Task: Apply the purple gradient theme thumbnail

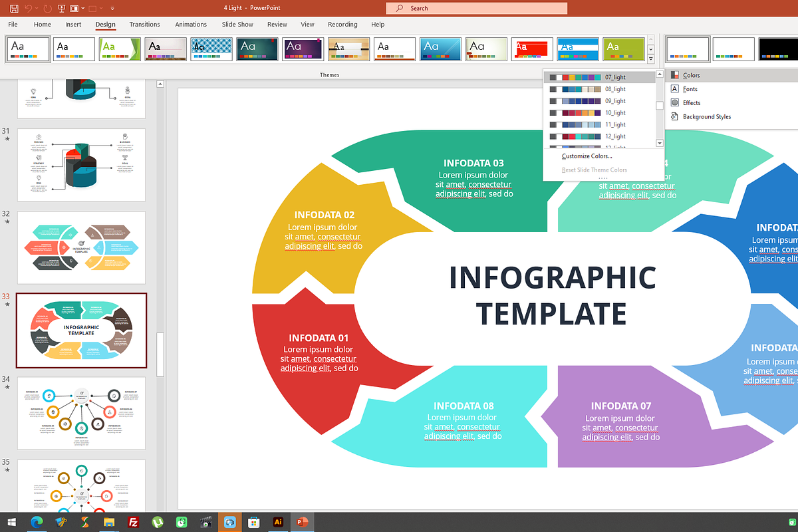Action: (x=303, y=49)
